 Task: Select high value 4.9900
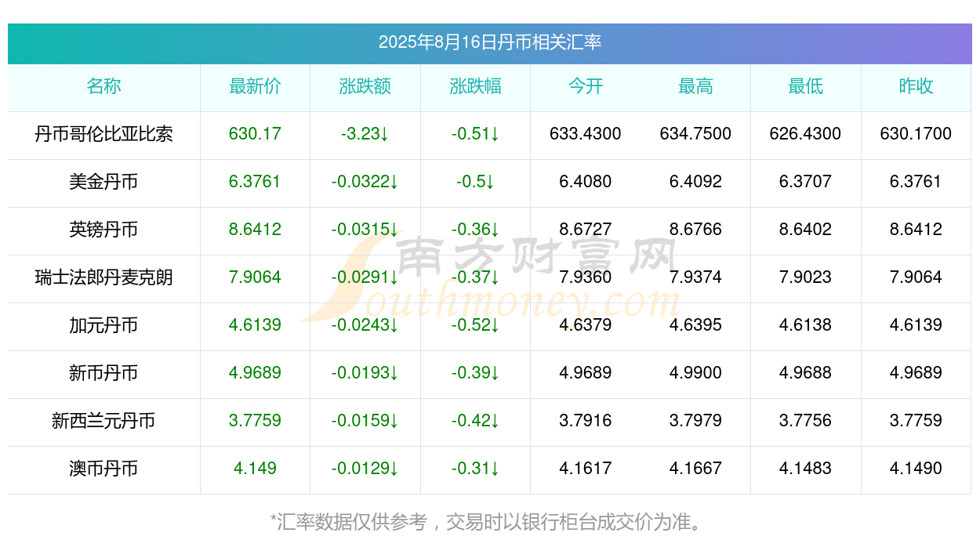[696, 373]
